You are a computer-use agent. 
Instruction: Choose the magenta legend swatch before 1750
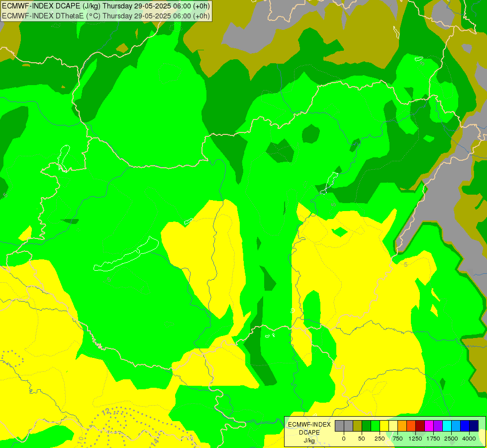point(429,426)
